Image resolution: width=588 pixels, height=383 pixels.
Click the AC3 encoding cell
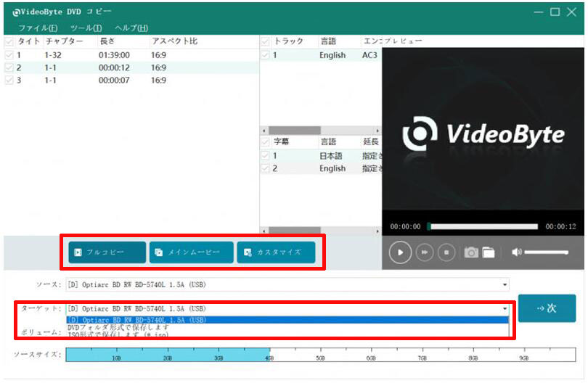369,55
